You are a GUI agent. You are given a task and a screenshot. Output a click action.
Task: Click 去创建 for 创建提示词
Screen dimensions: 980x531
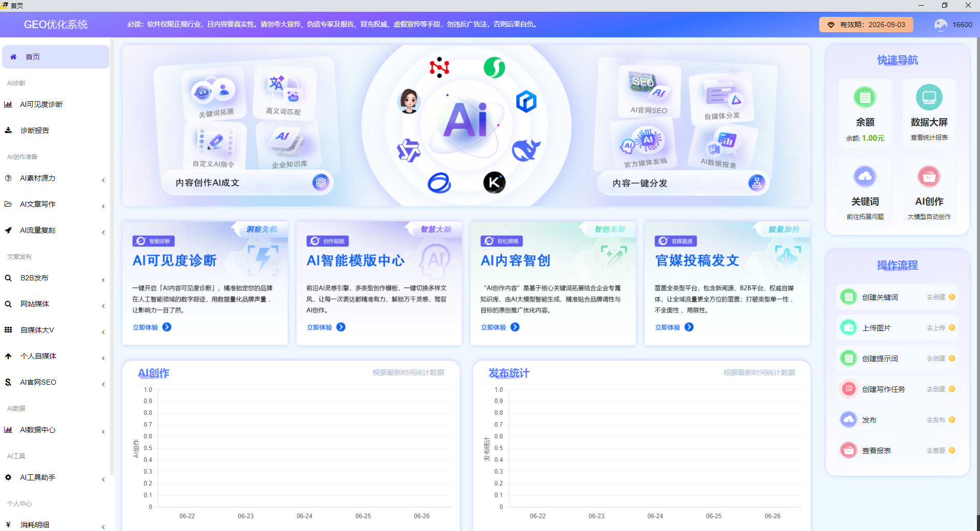941,358
